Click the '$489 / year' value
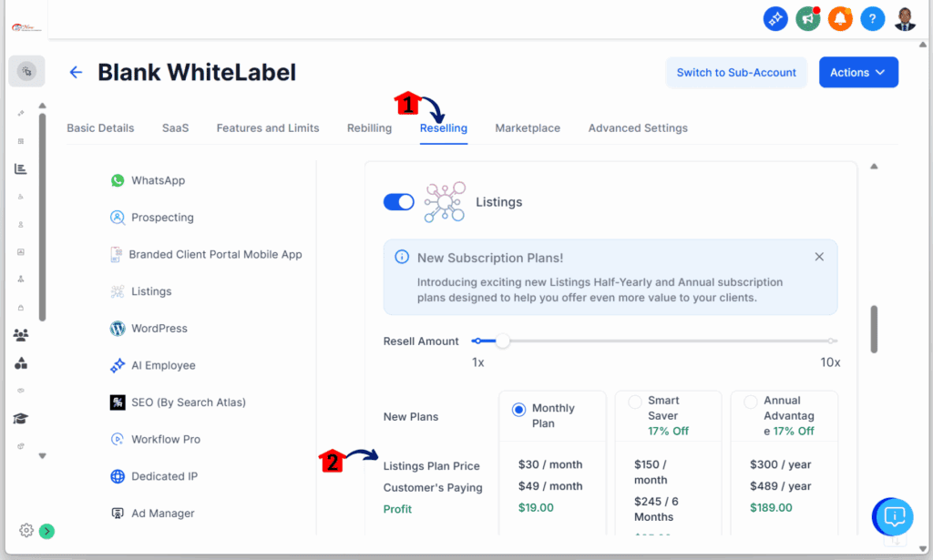 781,486
